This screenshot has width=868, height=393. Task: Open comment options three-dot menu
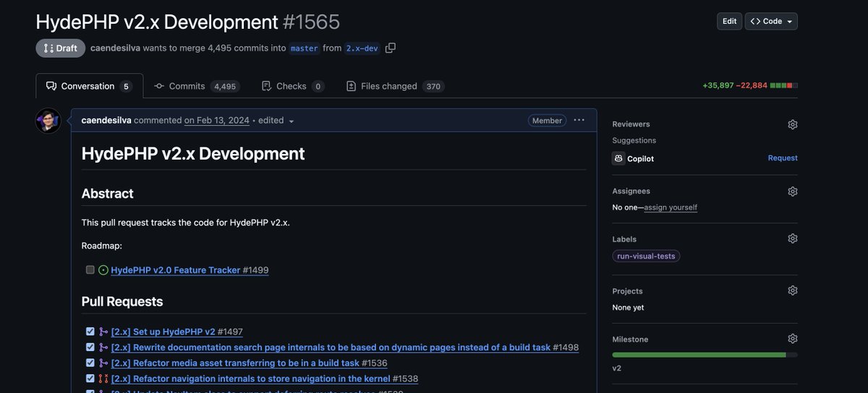579,120
